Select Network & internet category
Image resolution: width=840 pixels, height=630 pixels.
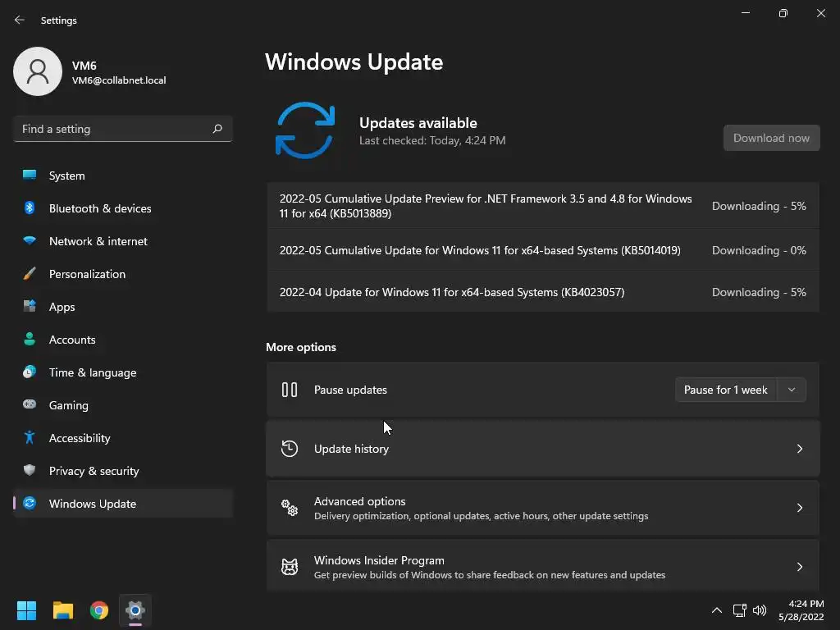[123, 241]
